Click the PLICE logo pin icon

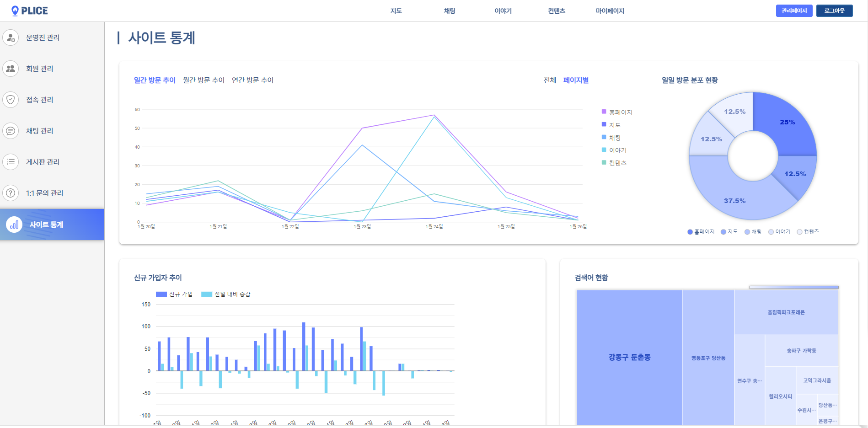[15, 11]
